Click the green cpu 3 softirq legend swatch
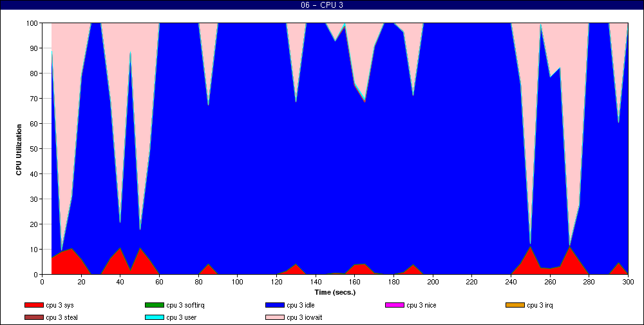 pos(154,305)
